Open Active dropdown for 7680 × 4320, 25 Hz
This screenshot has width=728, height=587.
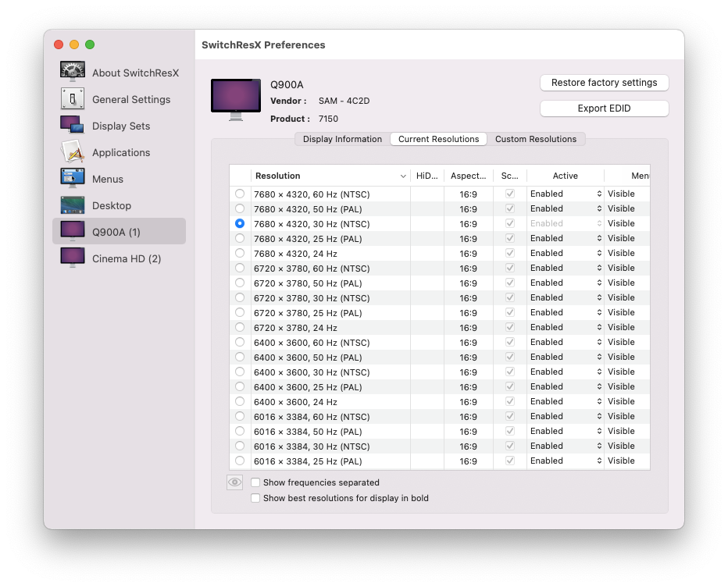pos(566,238)
